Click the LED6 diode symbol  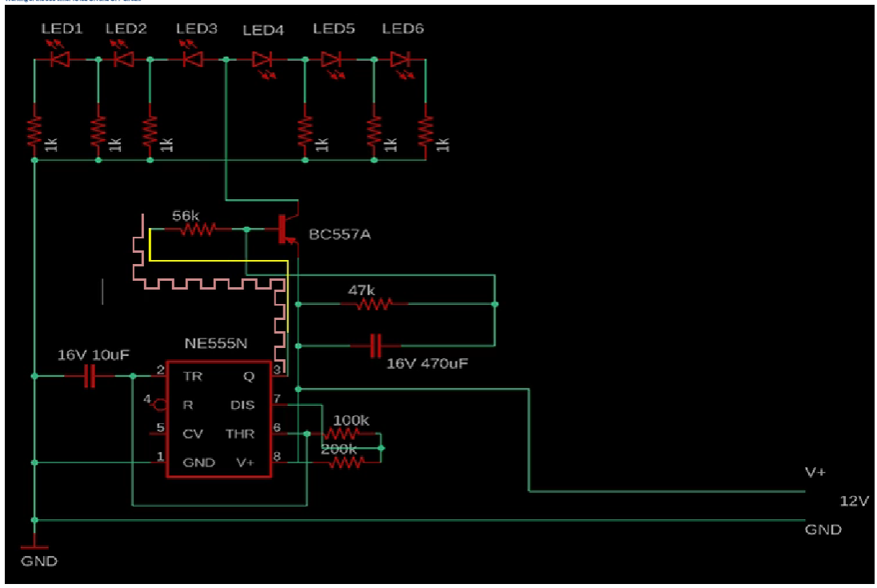399,59
